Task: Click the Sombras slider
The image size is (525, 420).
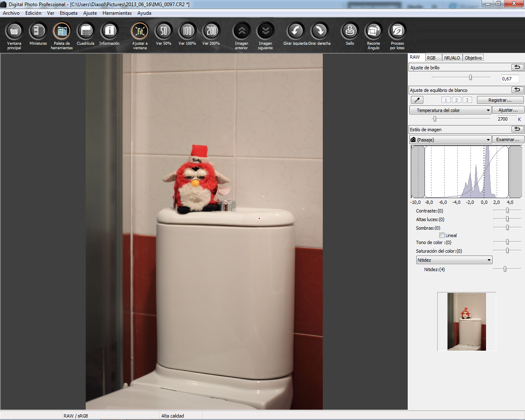Action: point(507,228)
